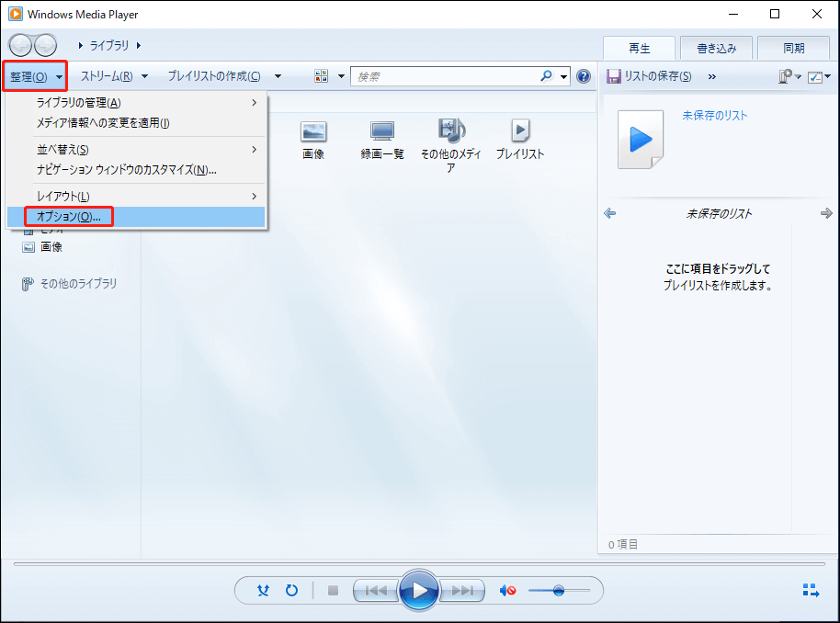Viewport: 840px width, 623px height.
Task: Switch to the 書き込み tab
Action: click(x=716, y=48)
